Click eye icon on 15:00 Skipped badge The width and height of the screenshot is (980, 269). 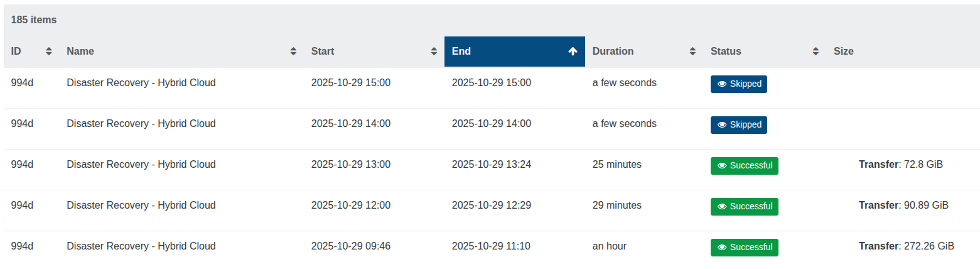[722, 84]
